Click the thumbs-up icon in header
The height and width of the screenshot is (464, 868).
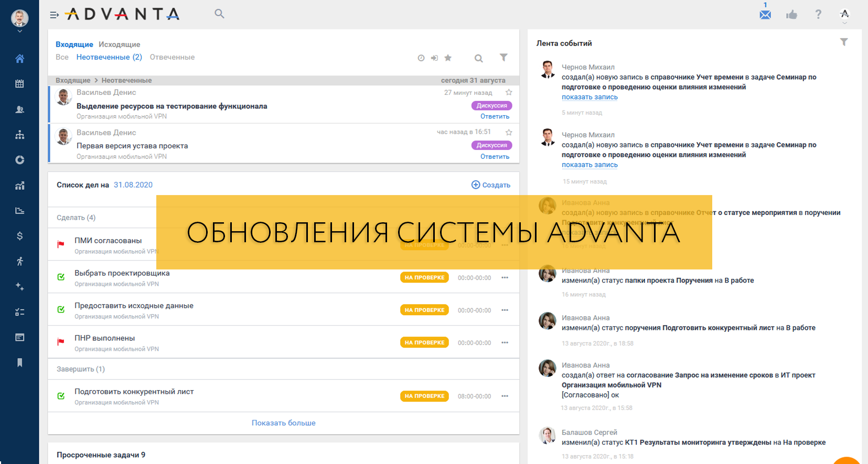[x=791, y=15]
